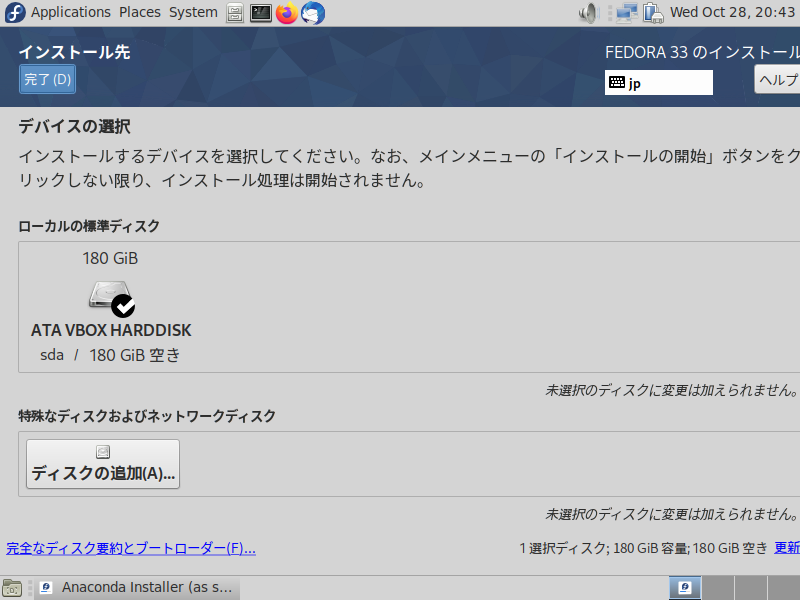Screen dimensions: 800x600
Task: Click the second workspace in pager
Action: (x=718, y=588)
